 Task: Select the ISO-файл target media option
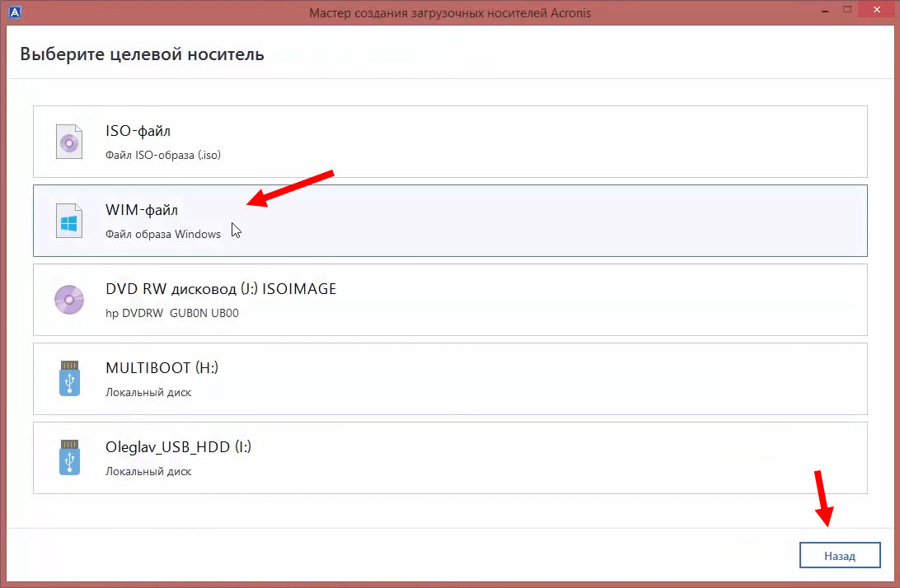(x=450, y=142)
